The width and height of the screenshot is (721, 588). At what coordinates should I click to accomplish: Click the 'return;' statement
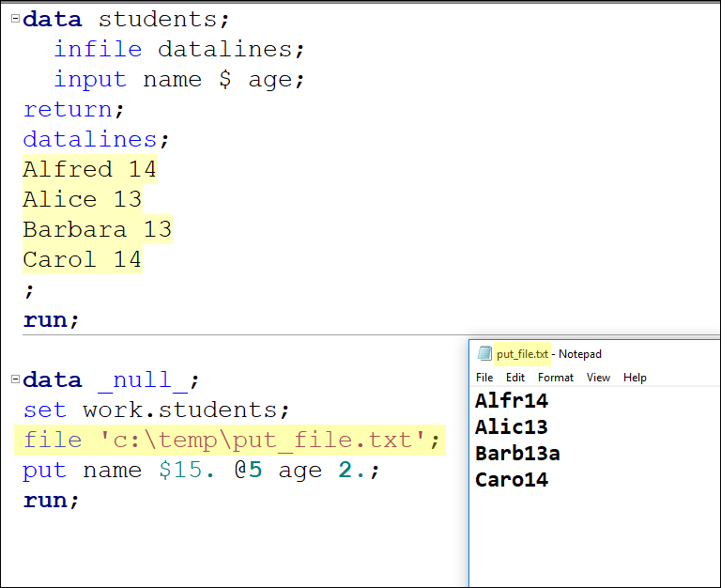73,110
